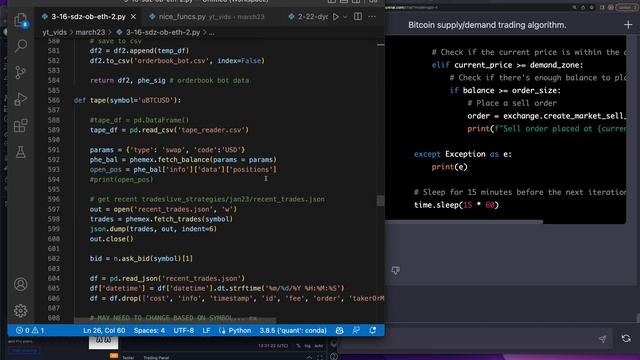Select the 3.8.5 quant conda interpreter
Viewport: 640px width, 360px height.
click(x=293, y=330)
